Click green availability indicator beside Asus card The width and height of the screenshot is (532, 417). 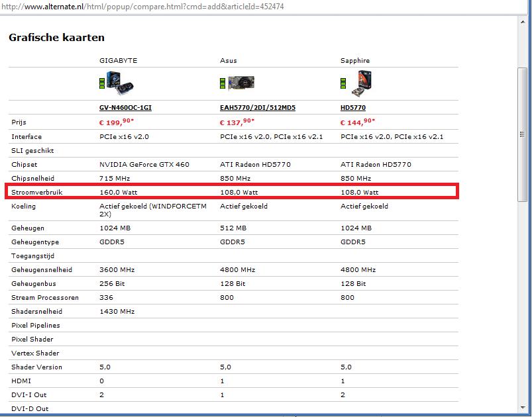[x=223, y=83]
